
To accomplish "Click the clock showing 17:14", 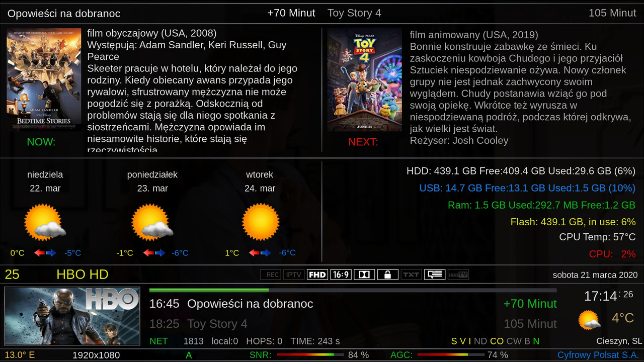I will (600, 296).
